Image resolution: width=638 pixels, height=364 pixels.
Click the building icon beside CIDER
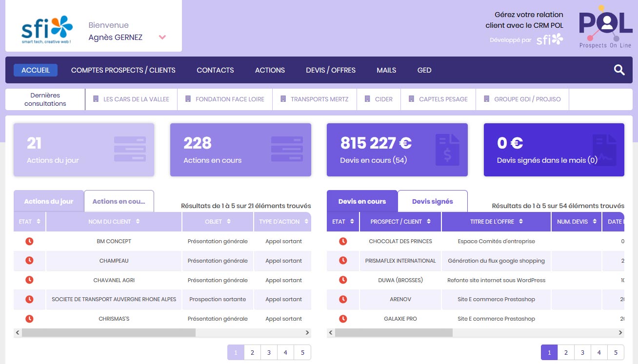367,99
